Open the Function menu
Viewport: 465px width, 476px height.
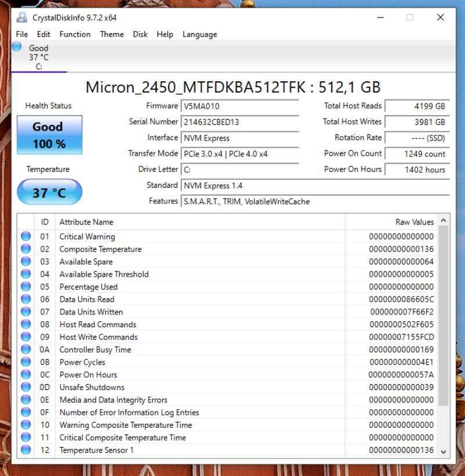[x=75, y=34]
